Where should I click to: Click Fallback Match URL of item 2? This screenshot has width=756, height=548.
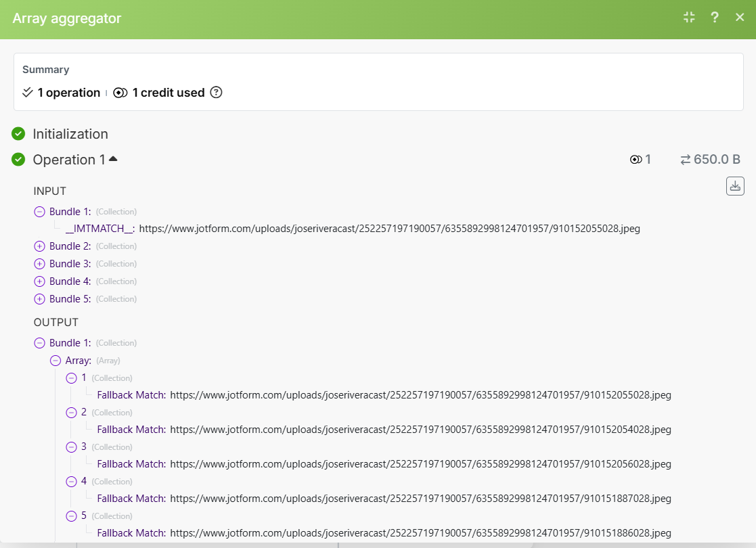click(x=420, y=430)
